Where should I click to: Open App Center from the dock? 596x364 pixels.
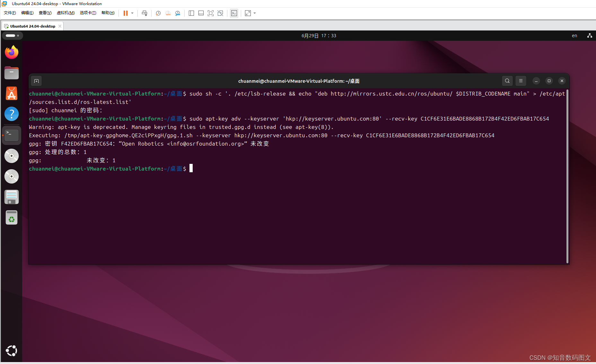(12, 93)
